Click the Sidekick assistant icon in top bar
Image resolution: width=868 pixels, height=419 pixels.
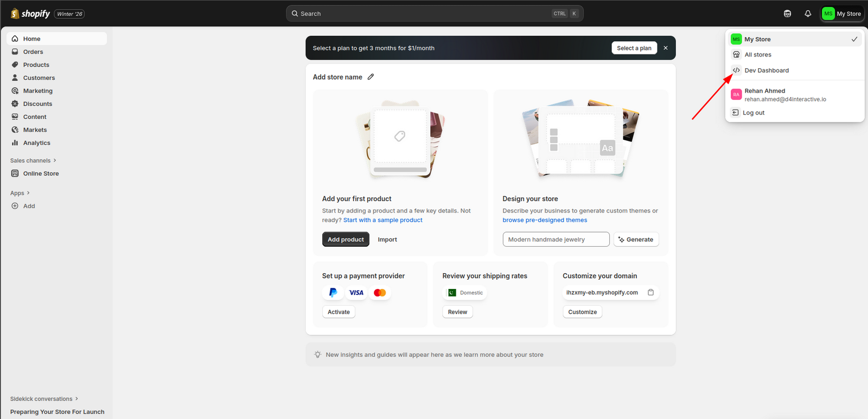pyautogui.click(x=787, y=14)
